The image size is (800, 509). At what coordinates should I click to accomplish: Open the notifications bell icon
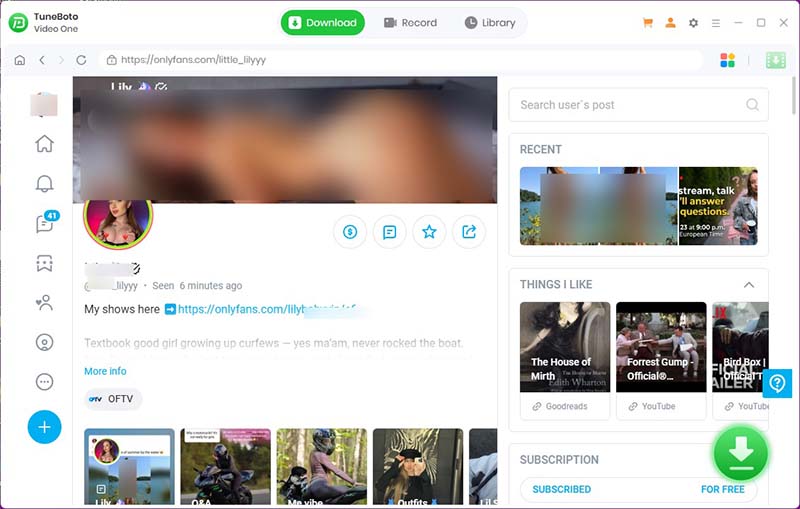(x=44, y=184)
